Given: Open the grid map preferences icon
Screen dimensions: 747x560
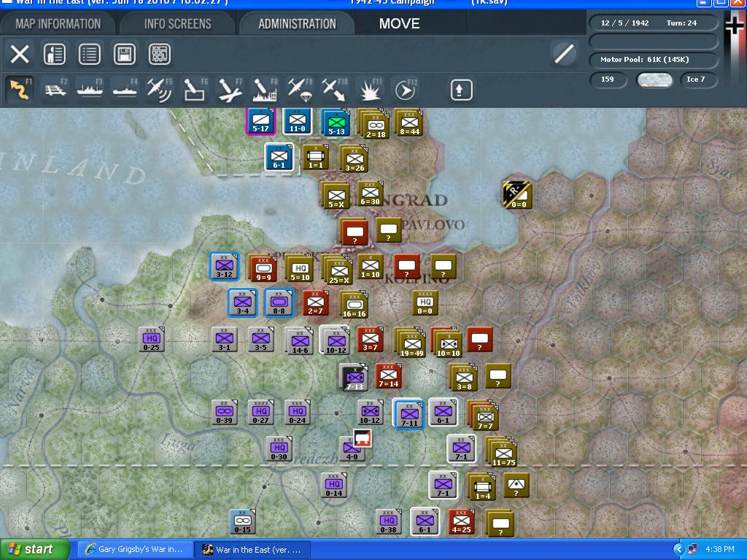Looking at the screenshot, I should 159,54.
